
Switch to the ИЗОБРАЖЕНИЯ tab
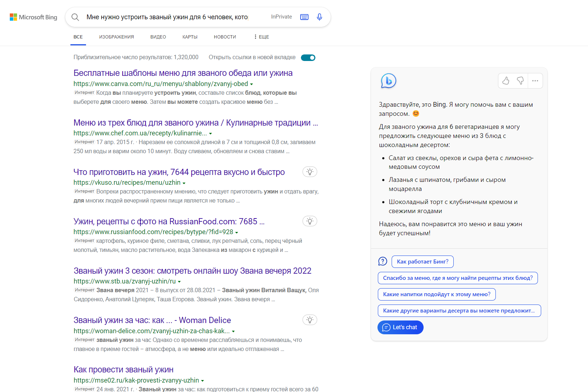point(116,37)
